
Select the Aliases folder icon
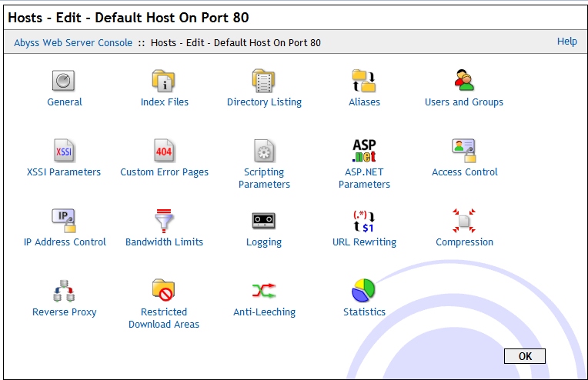click(x=364, y=81)
